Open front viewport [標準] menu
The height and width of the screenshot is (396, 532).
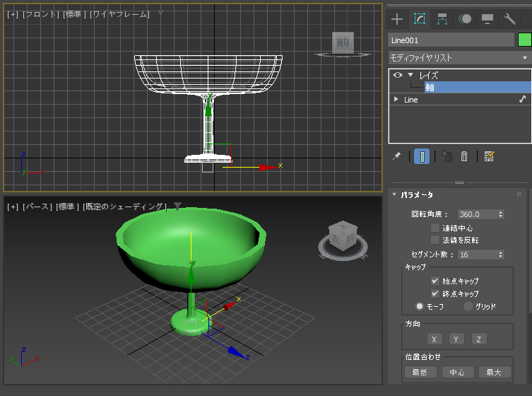(75, 14)
